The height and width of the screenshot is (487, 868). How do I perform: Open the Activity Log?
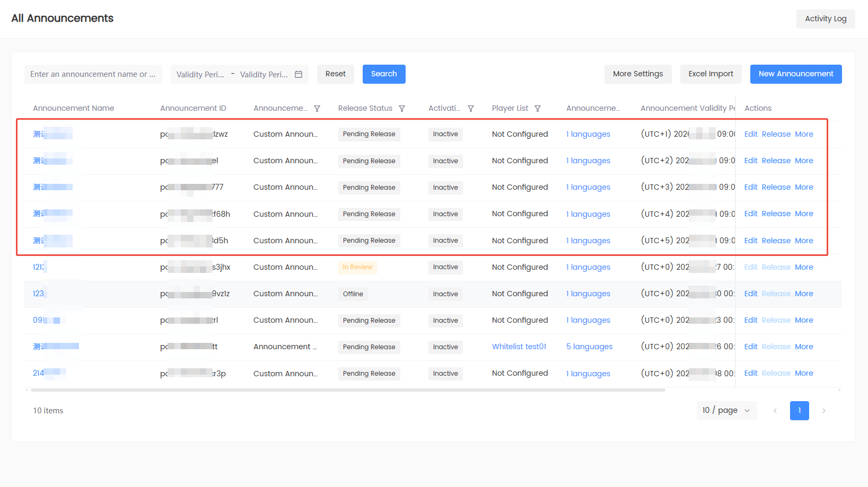click(x=826, y=19)
